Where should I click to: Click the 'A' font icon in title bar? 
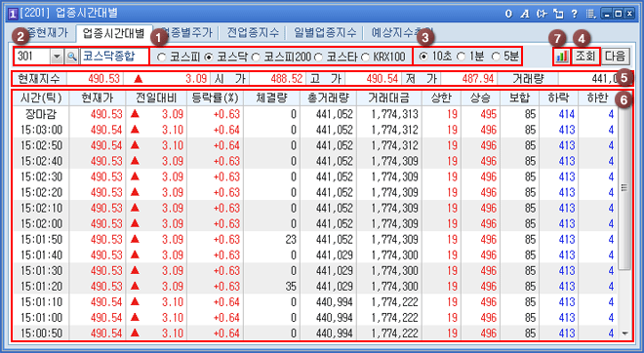(x=525, y=14)
